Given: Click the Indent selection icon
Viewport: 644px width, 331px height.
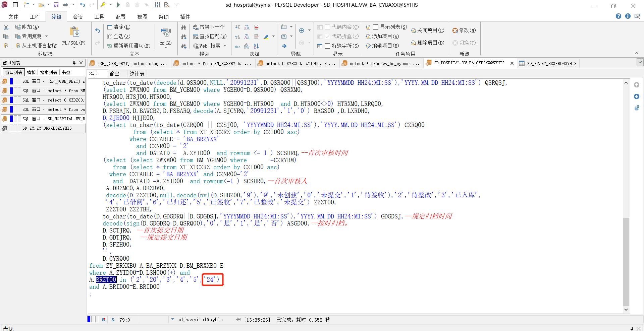Looking at the screenshot, I should (237, 27).
